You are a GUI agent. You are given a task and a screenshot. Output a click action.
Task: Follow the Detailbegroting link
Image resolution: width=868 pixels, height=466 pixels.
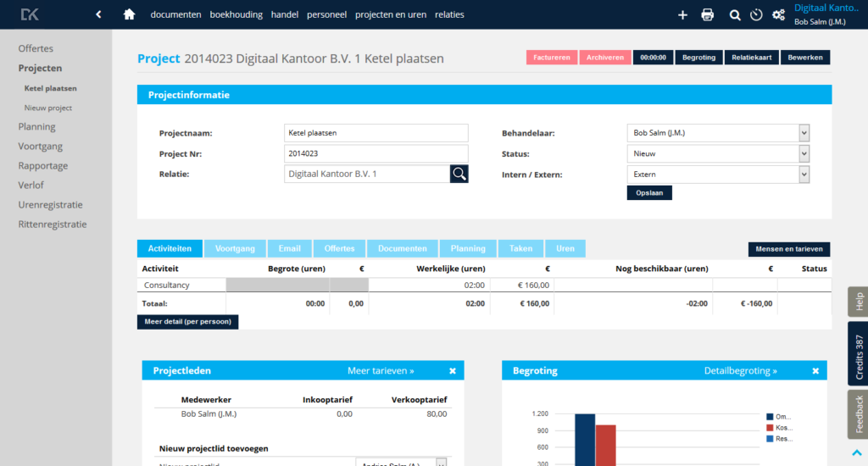tap(741, 371)
